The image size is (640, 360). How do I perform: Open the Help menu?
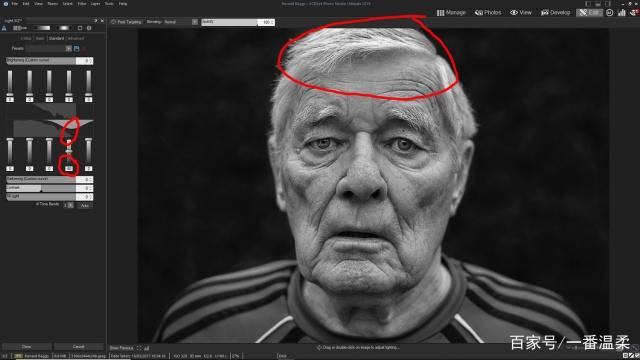coord(123,4)
